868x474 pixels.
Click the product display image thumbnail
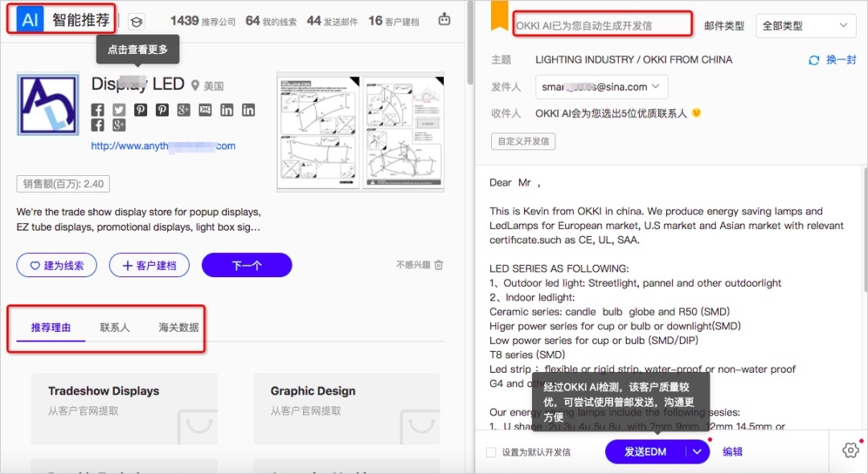pos(361,129)
